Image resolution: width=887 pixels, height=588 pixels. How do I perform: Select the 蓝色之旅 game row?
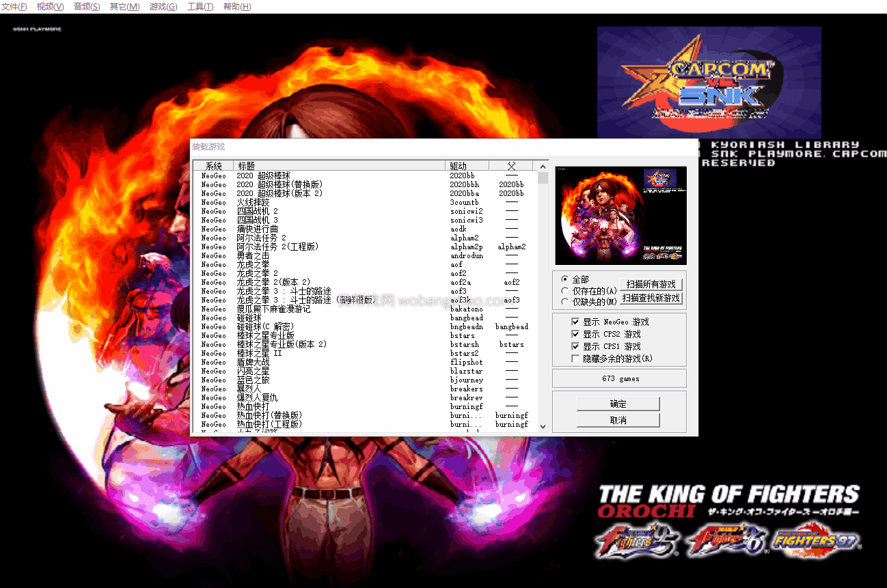[364, 380]
